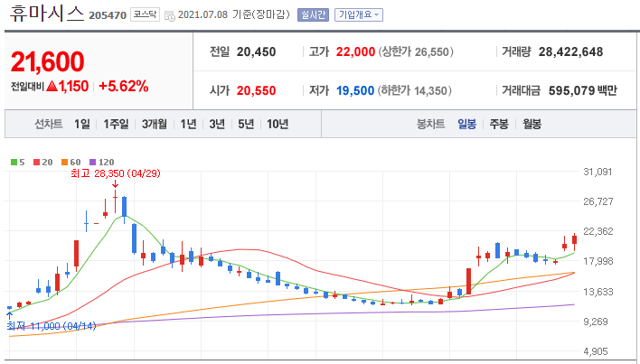Click the 선차트 label

(49, 124)
